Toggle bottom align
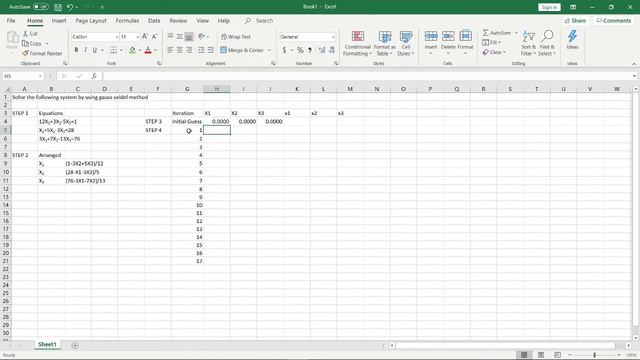The height and width of the screenshot is (360, 640). 189,37
